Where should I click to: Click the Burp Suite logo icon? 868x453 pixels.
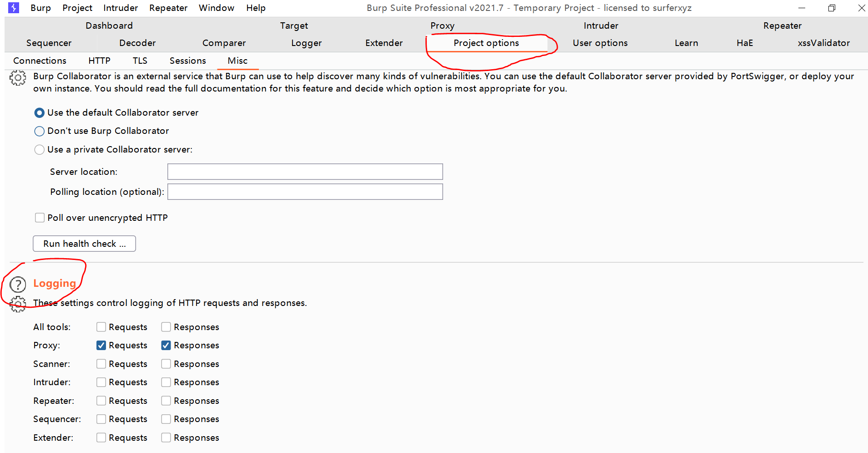(14, 8)
